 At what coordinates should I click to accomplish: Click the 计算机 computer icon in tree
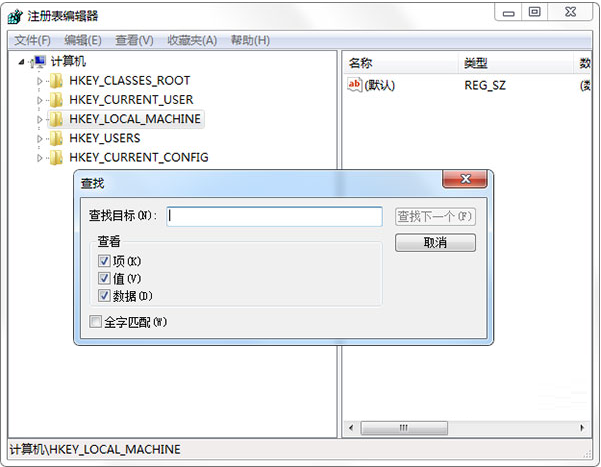(x=39, y=62)
